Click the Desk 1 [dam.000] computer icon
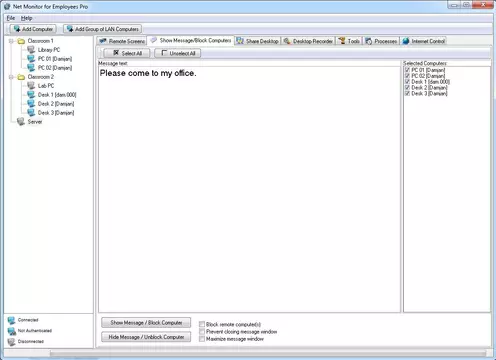The image size is (496, 360). 31,95
